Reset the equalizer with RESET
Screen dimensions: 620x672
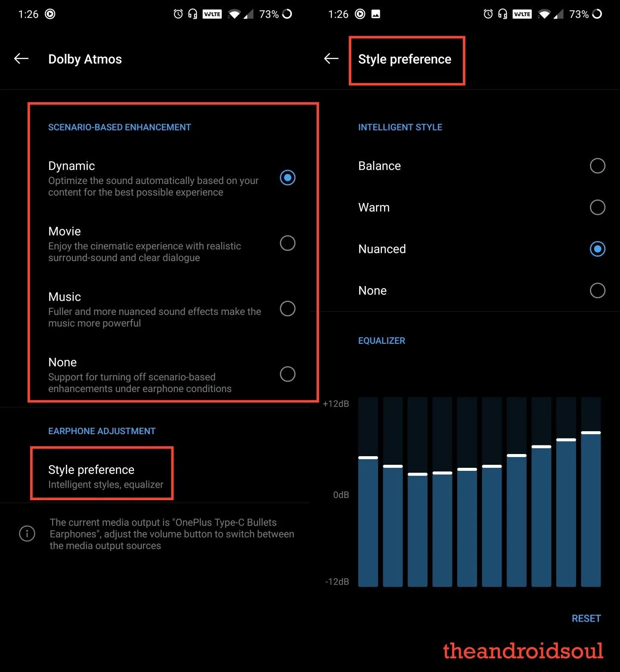tap(586, 619)
